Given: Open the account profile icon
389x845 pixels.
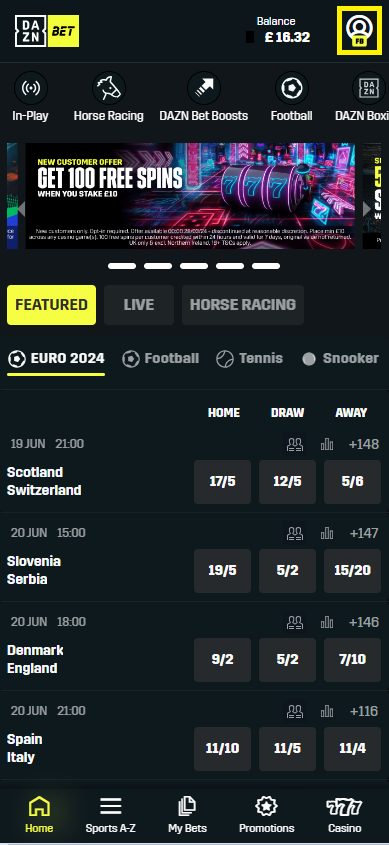Looking at the screenshot, I should (x=359, y=30).
